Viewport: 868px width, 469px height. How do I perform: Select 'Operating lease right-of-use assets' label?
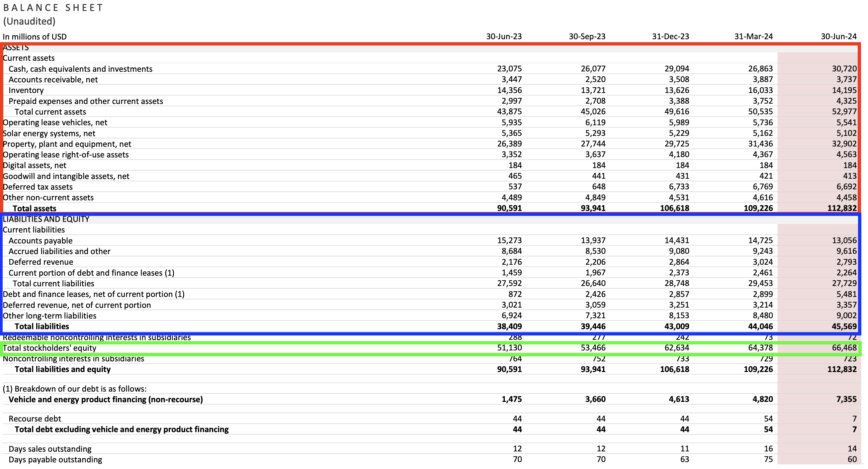tap(66, 154)
